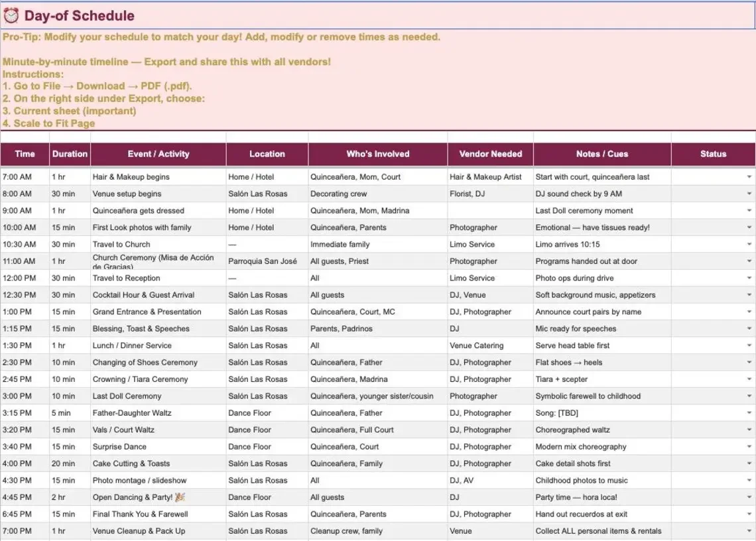This screenshot has height=541, width=756.
Task: Click the alarm clock icon beside the title
Action: click(11, 15)
